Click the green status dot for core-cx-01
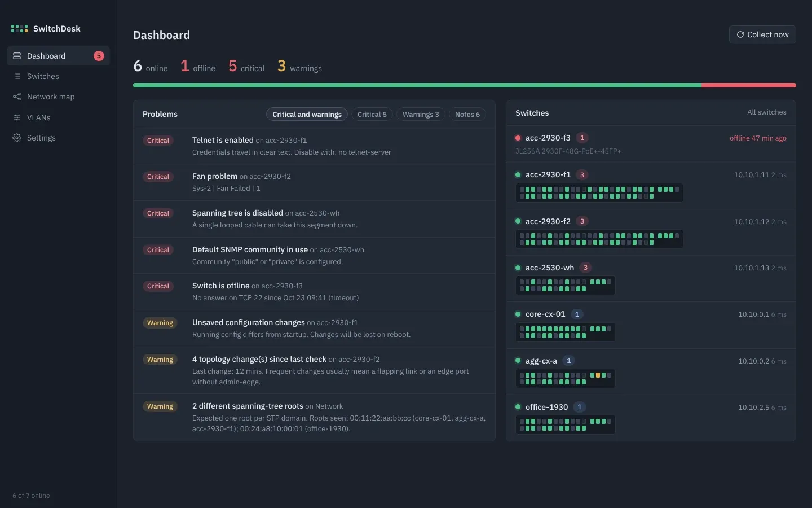The image size is (812, 508). [x=518, y=314]
